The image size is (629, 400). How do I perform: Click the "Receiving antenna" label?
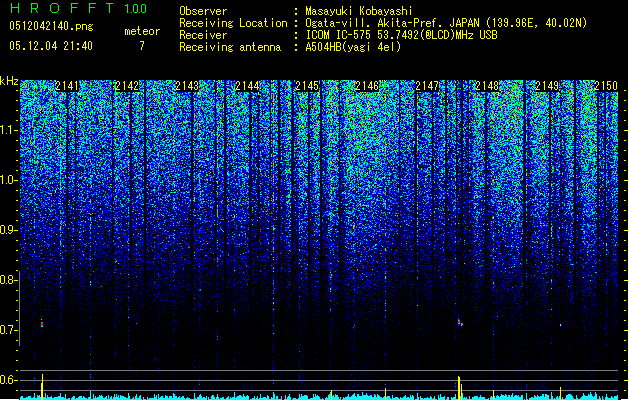click(230, 47)
